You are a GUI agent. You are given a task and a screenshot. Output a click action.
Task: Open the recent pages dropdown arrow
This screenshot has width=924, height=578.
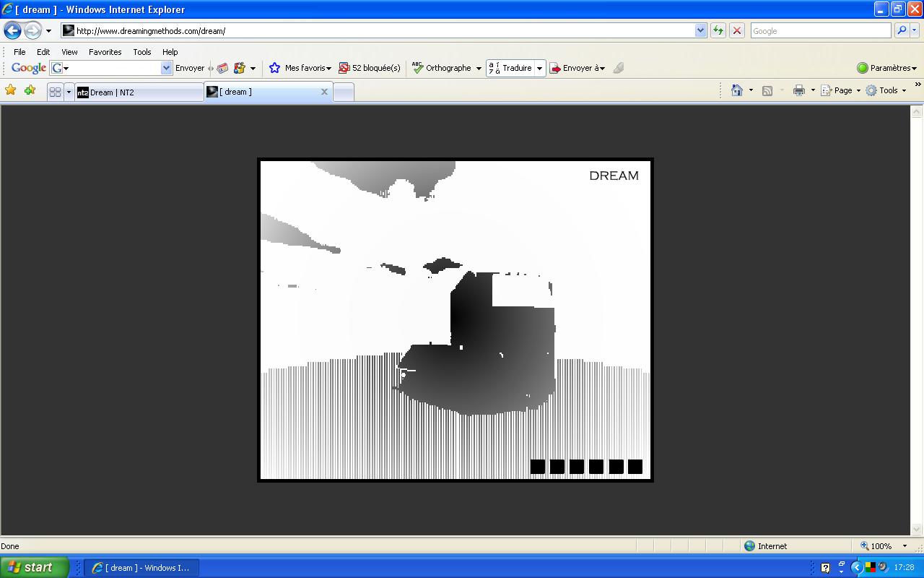tap(48, 31)
